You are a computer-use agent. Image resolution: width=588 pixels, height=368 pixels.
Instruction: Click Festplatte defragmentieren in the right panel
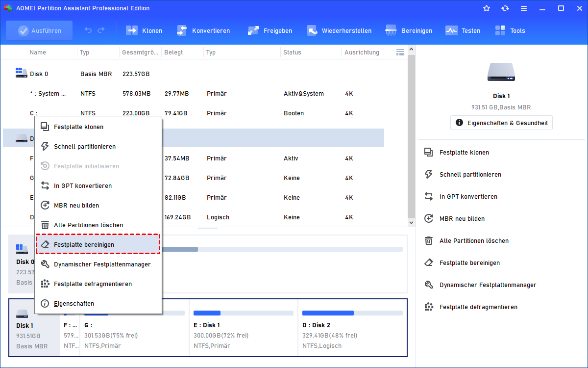478,307
